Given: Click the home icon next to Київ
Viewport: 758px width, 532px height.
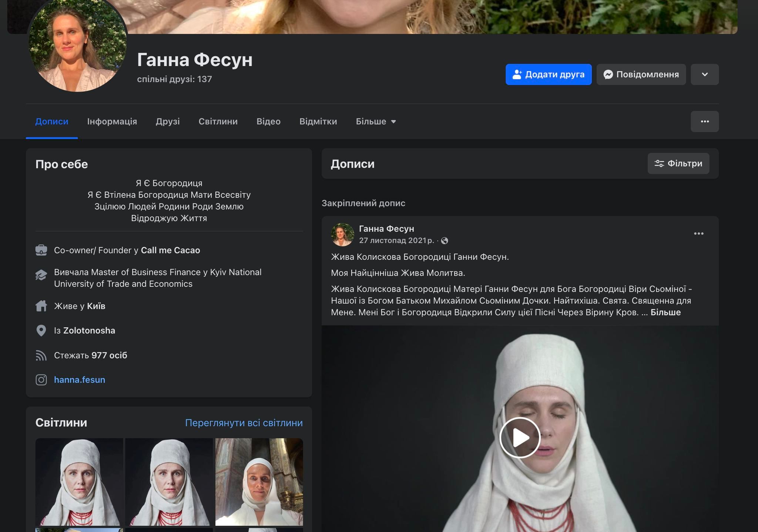Looking at the screenshot, I should (41, 306).
